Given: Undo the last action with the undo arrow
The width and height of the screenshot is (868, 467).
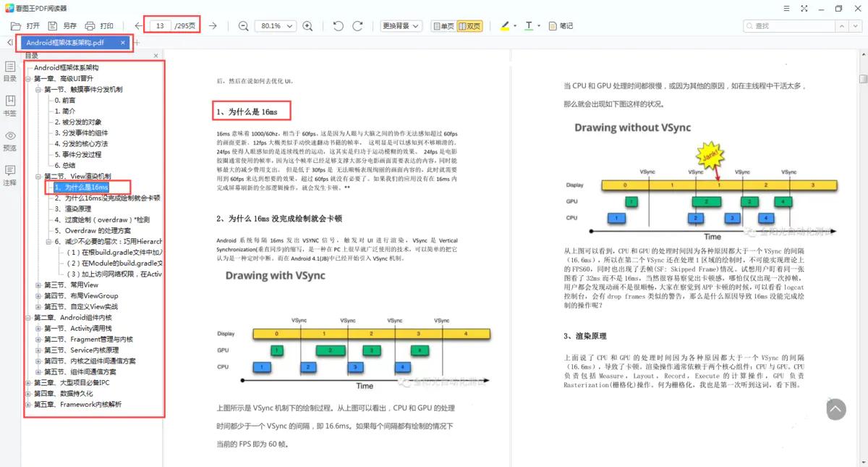Looking at the screenshot, I should [337, 25].
